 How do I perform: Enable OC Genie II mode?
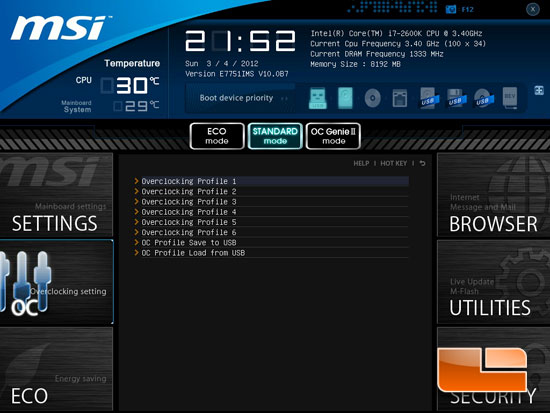click(x=333, y=136)
